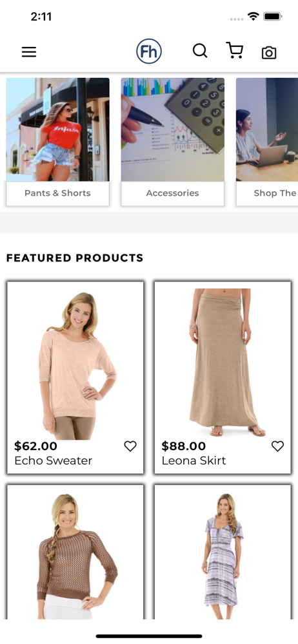Open the hamburger menu
298x644 pixels.
click(29, 52)
